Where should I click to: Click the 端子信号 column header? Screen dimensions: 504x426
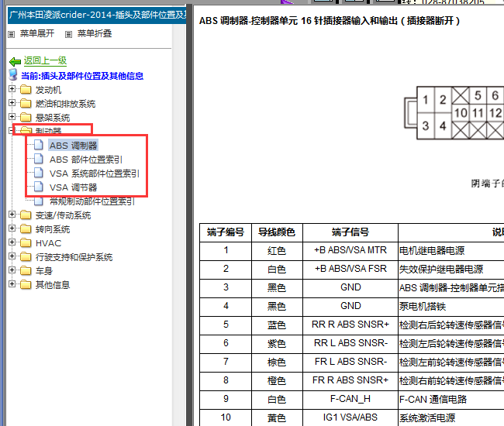point(350,232)
